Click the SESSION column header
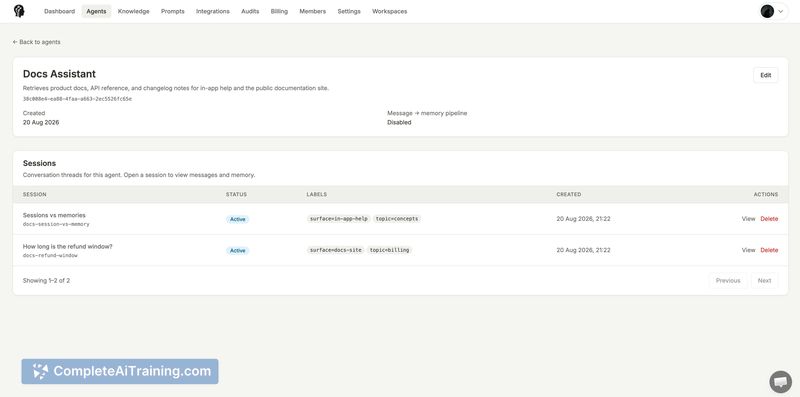 35,194
